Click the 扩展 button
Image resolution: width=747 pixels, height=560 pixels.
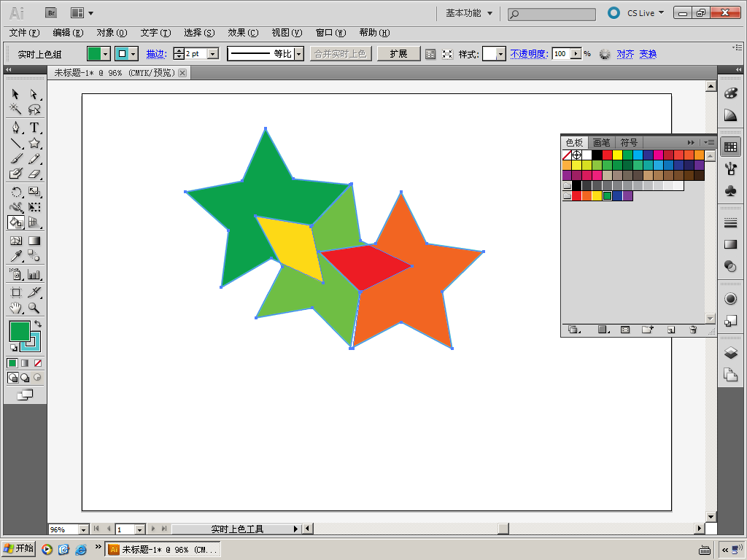tap(398, 54)
